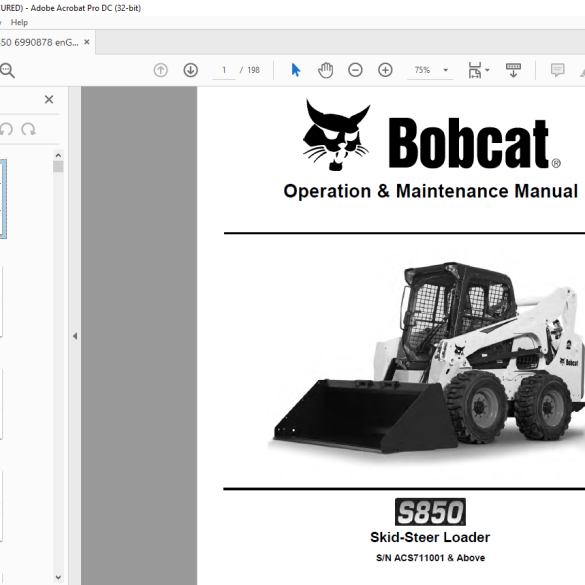Screen dimensions: 585x585
Task: Collapse the navigation pane with left triangle
Action: pos(75,336)
